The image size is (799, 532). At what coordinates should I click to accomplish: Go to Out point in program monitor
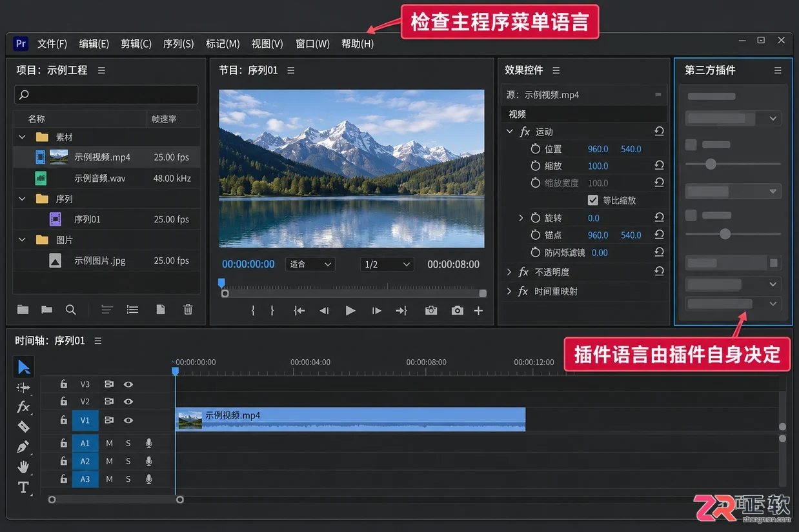coord(401,311)
